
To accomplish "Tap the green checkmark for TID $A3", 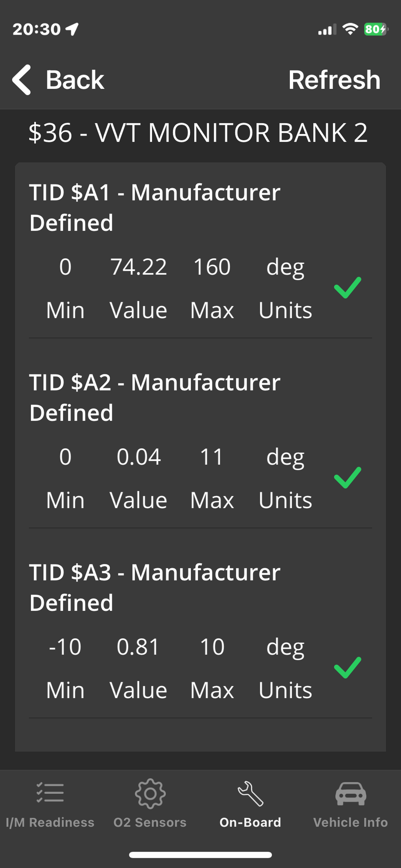I will pos(347,668).
